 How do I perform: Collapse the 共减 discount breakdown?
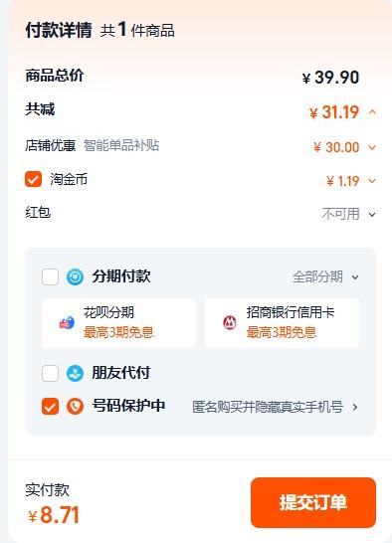point(372,112)
